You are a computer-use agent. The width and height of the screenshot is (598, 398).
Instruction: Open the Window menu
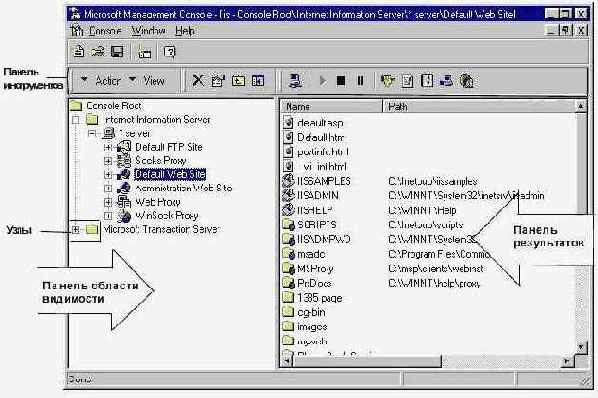pos(149,31)
